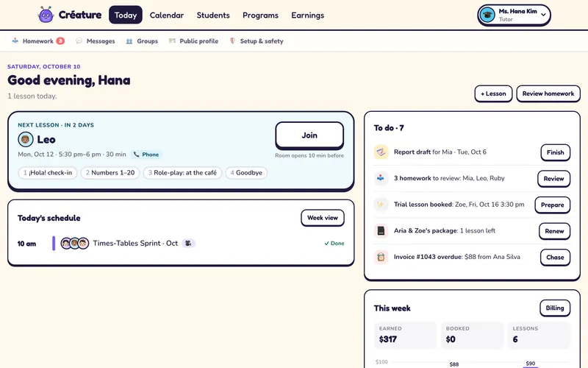
Task: Click the Saturday, October 10 date label
Action: pyautogui.click(x=44, y=66)
